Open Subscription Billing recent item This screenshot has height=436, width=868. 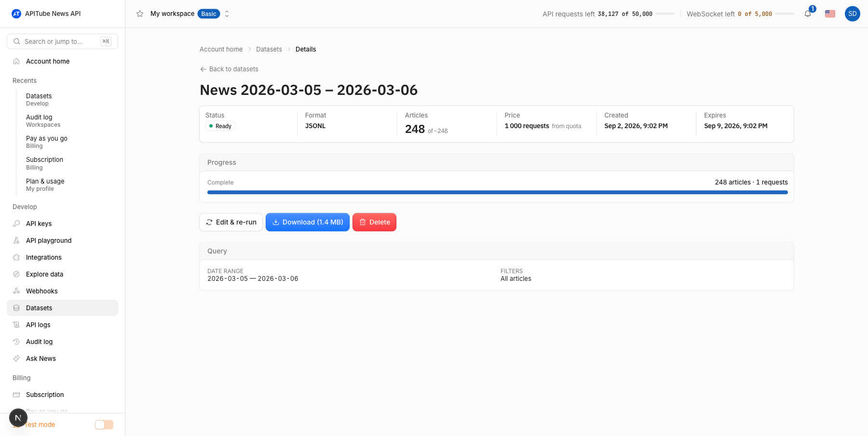[44, 163]
